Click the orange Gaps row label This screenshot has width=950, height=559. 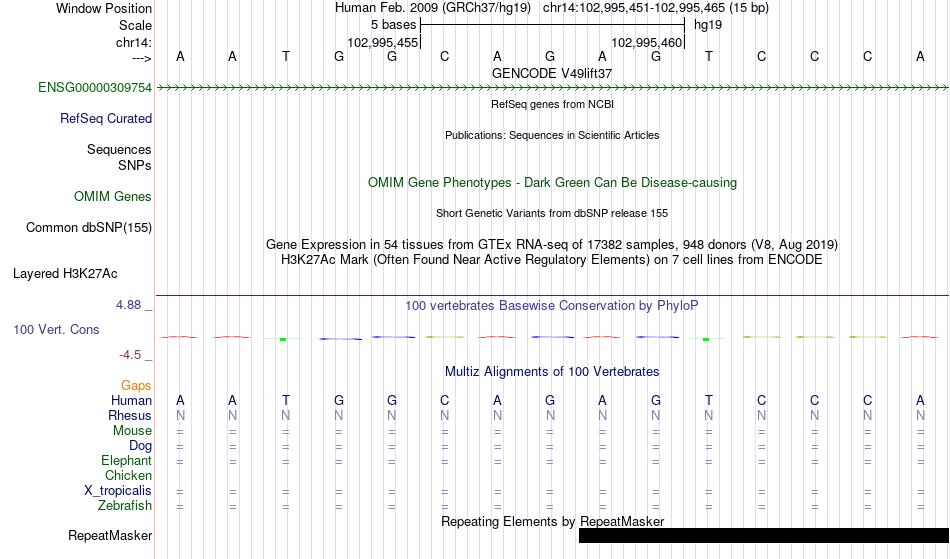[136, 386]
